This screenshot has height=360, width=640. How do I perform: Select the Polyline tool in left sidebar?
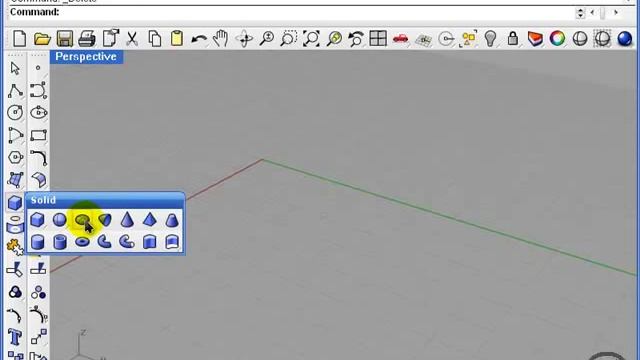tap(15, 90)
